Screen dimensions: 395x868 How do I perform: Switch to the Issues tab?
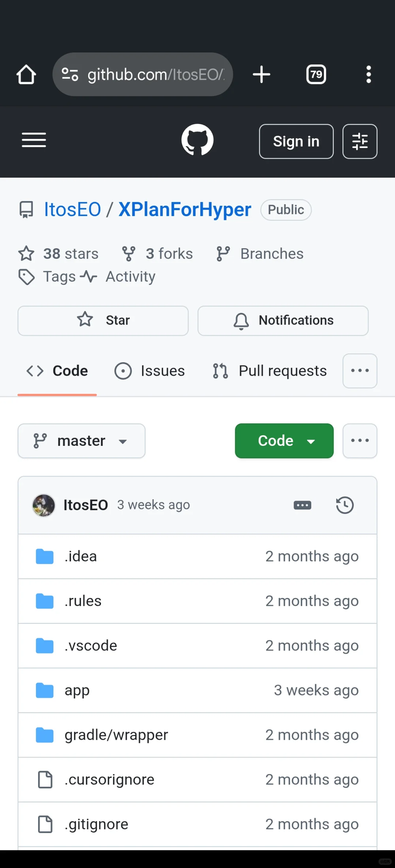point(150,371)
